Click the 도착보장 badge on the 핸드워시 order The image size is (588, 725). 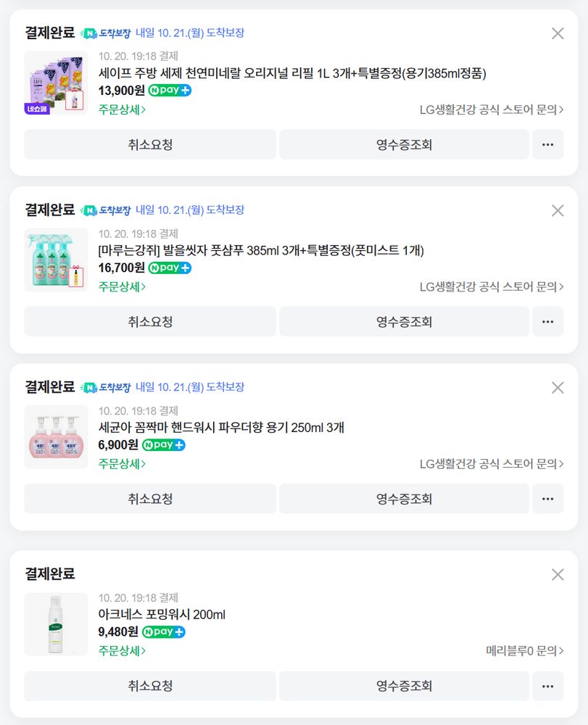click(x=106, y=388)
